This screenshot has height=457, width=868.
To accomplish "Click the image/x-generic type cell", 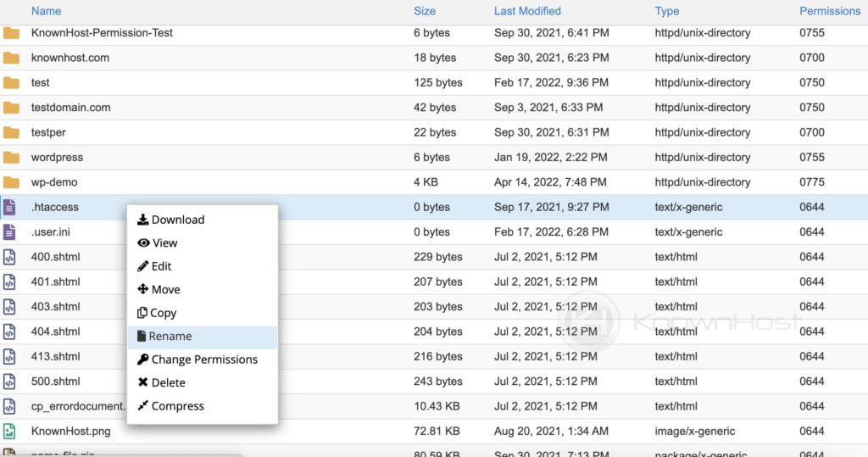I will tap(695, 432).
